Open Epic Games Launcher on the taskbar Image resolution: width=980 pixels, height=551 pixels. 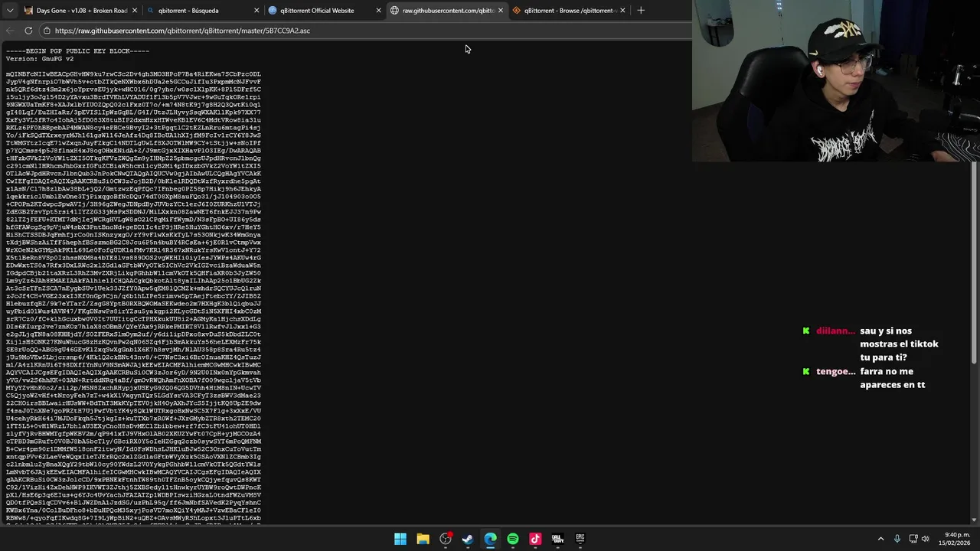point(580,539)
